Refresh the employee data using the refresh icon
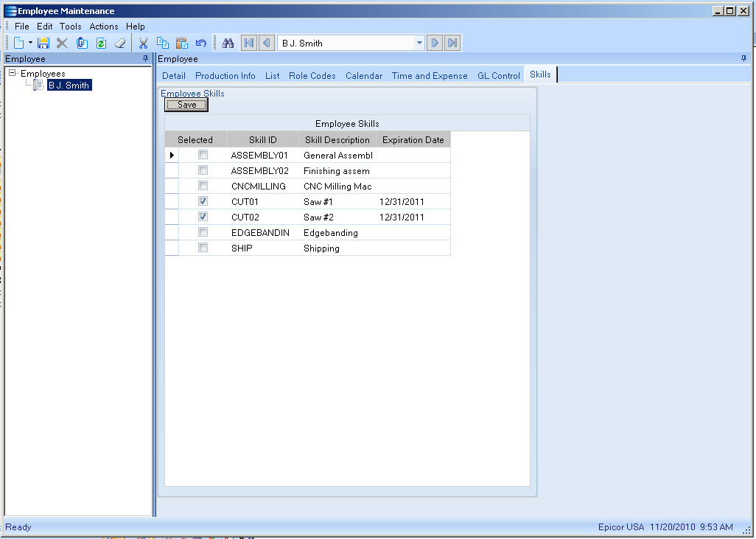756x539 pixels. point(100,42)
